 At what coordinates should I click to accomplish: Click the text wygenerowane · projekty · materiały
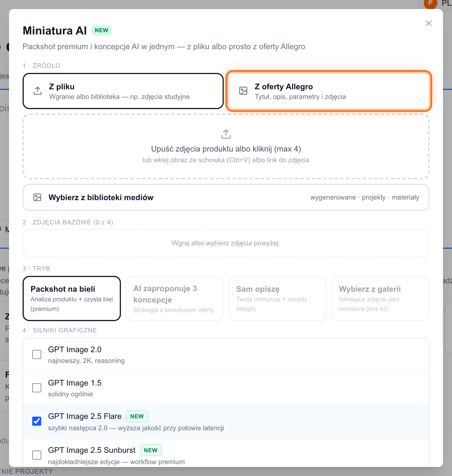(365, 197)
